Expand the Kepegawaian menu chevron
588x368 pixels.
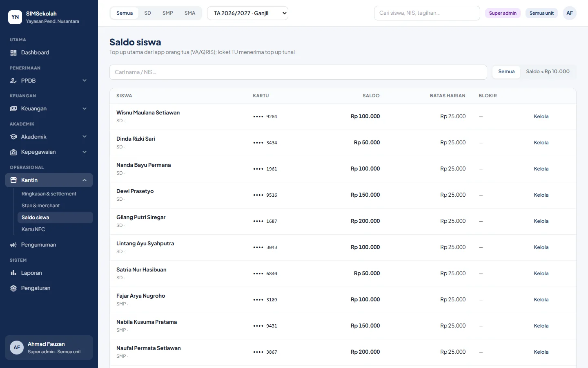point(85,152)
